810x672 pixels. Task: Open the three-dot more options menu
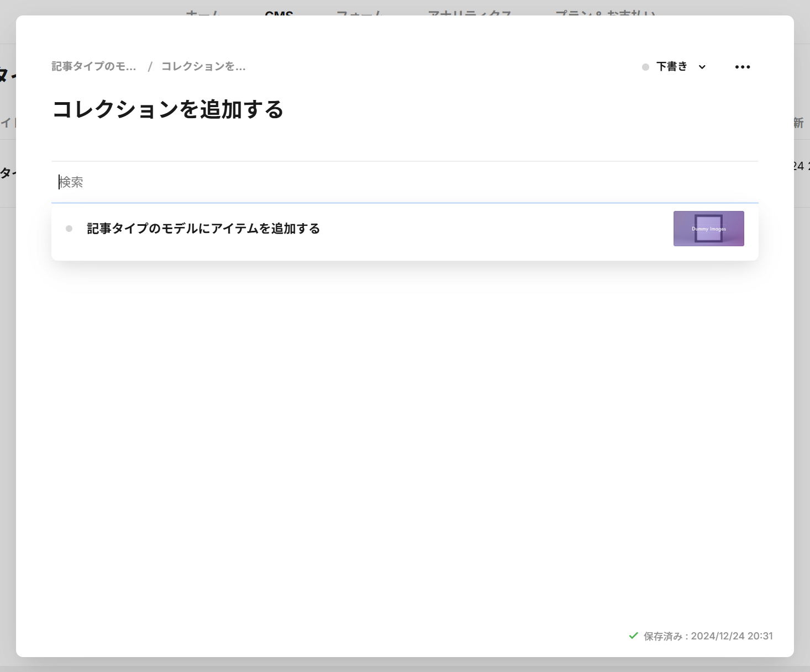(x=743, y=67)
